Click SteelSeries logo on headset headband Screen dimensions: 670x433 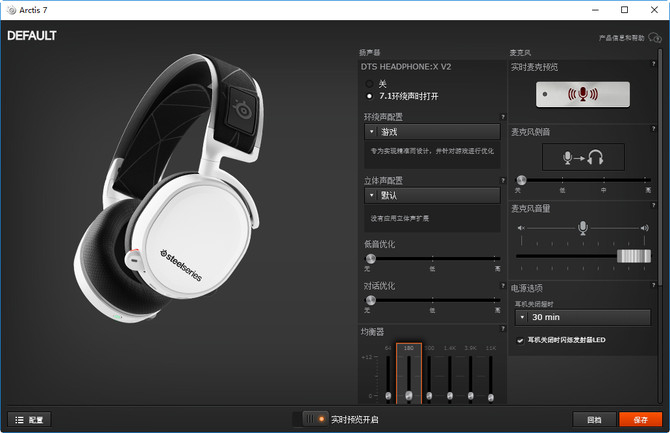coord(242,109)
